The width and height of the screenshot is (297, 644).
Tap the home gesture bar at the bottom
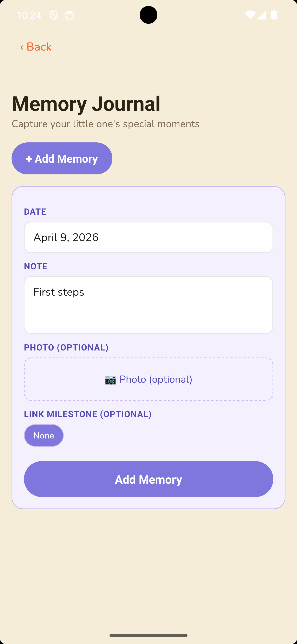(148, 635)
